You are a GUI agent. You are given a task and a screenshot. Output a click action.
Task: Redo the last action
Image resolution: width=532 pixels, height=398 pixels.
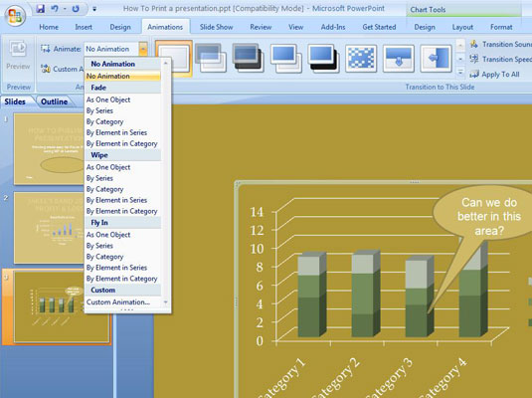pyautogui.click(x=76, y=9)
